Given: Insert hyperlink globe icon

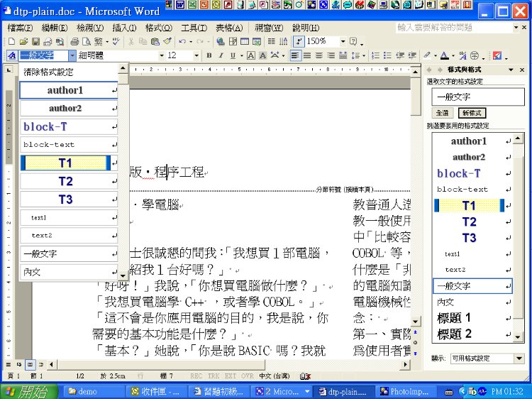Looking at the screenshot, I should (220, 42).
